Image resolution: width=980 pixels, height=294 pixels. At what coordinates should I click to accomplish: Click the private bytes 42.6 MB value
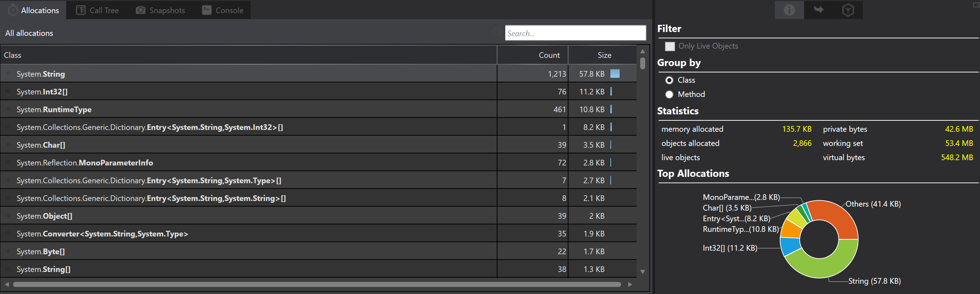click(x=959, y=129)
